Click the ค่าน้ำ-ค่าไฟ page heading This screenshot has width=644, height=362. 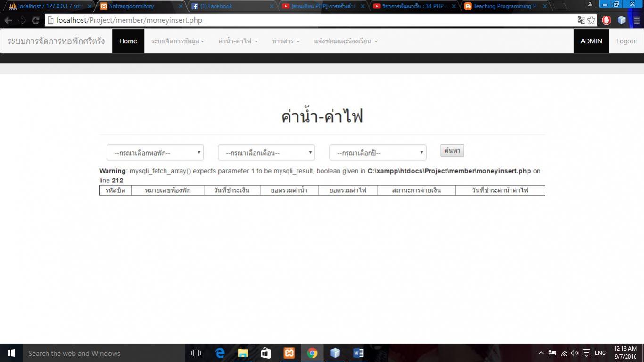[x=322, y=116]
